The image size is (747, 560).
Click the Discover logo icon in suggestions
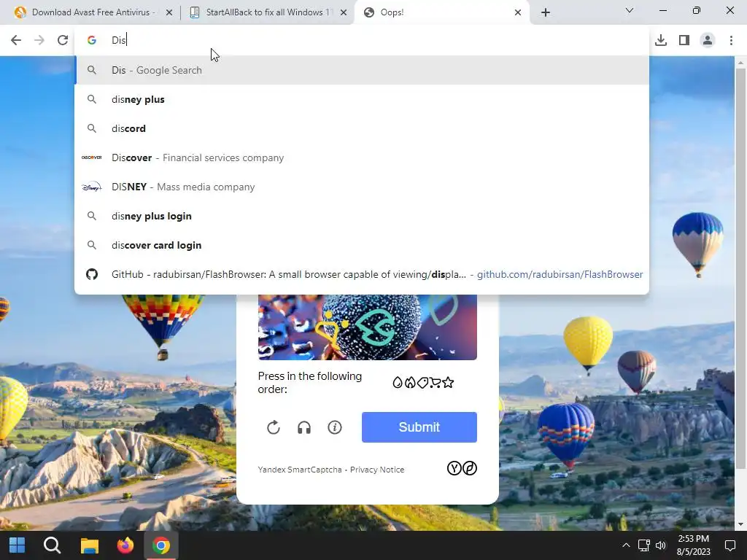pyautogui.click(x=91, y=157)
